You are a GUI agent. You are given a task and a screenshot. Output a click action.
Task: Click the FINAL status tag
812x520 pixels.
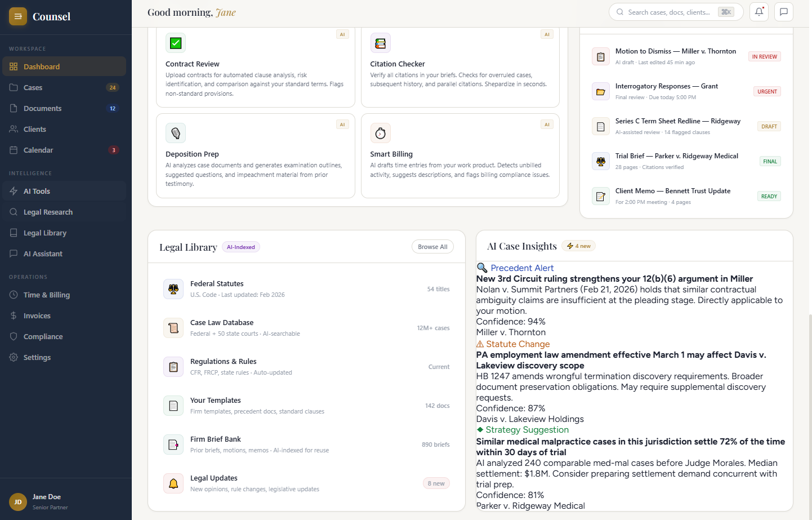click(770, 161)
